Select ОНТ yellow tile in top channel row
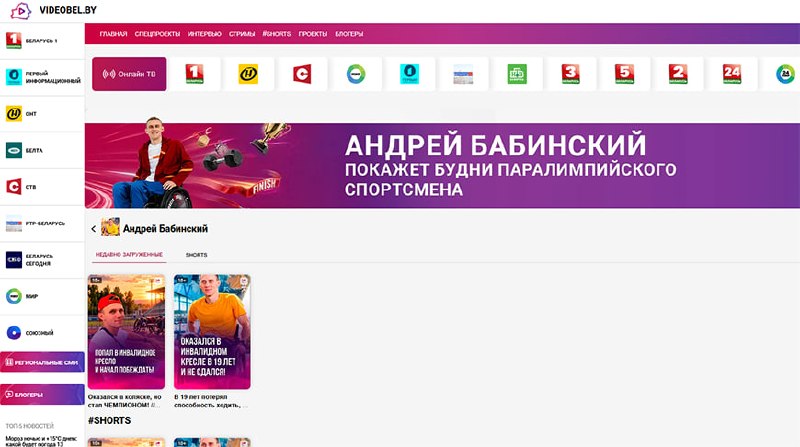The height and width of the screenshot is (447, 800). 248,74
